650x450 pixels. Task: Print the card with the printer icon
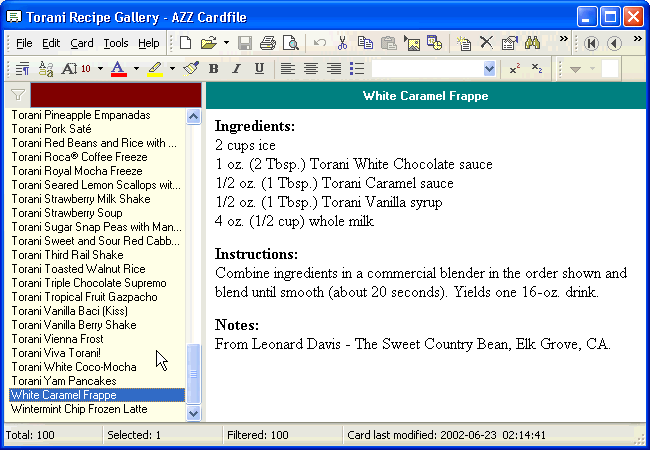(x=268, y=43)
